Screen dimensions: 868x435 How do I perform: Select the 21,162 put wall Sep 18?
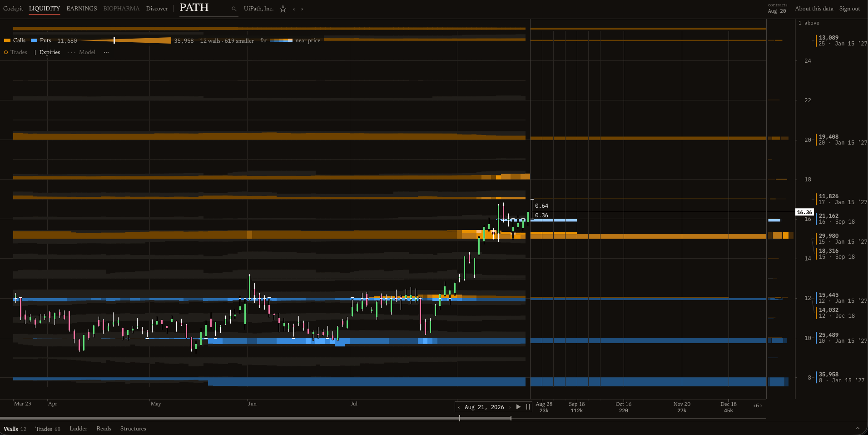(x=836, y=219)
